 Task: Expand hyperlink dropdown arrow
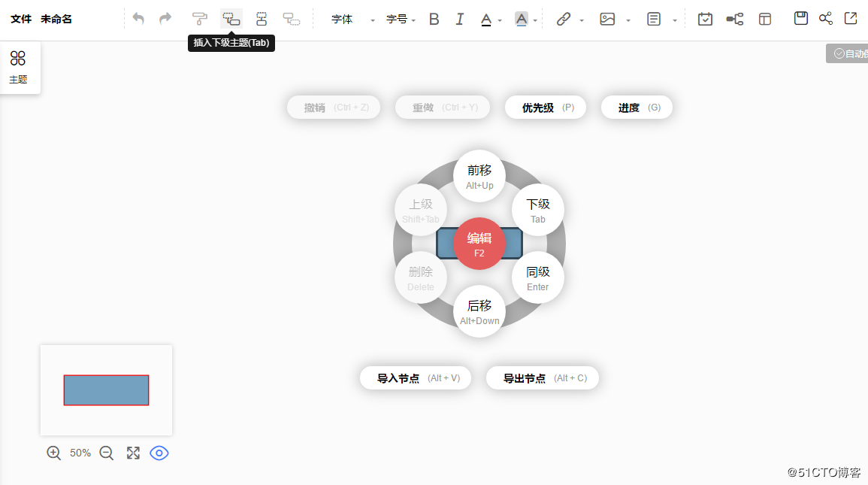582,20
